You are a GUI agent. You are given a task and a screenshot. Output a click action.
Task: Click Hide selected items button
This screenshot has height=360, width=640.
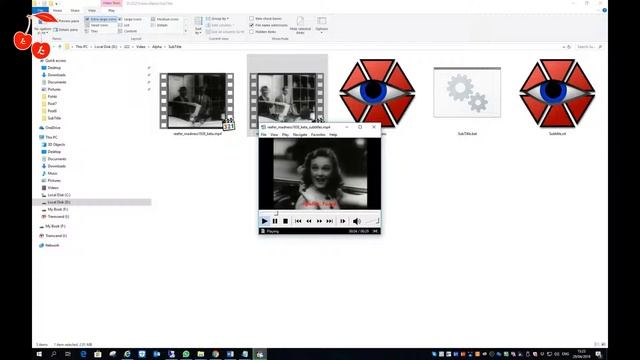[300, 25]
